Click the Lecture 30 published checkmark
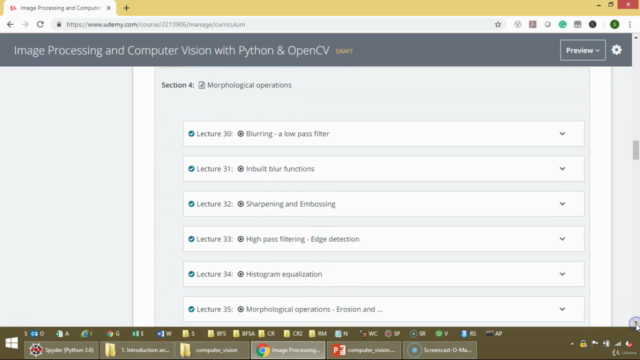The width and height of the screenshot is (640, 360). click(191, 133)
